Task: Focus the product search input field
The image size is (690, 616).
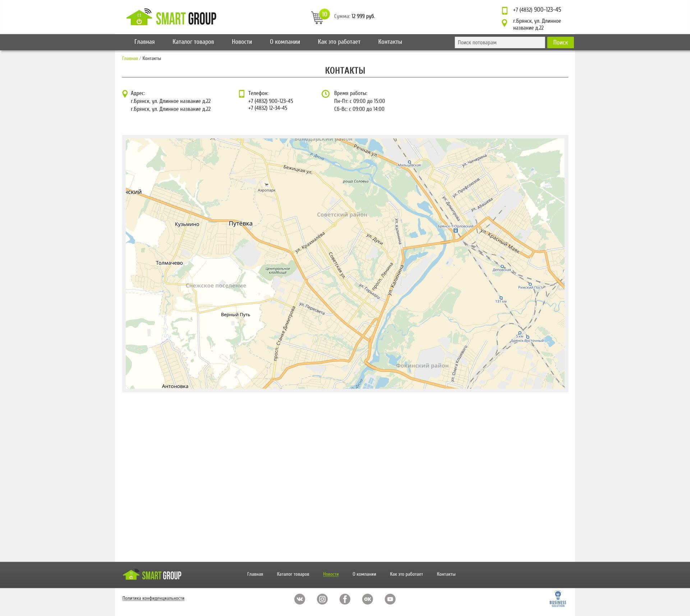Action: [x=499, y=42]
